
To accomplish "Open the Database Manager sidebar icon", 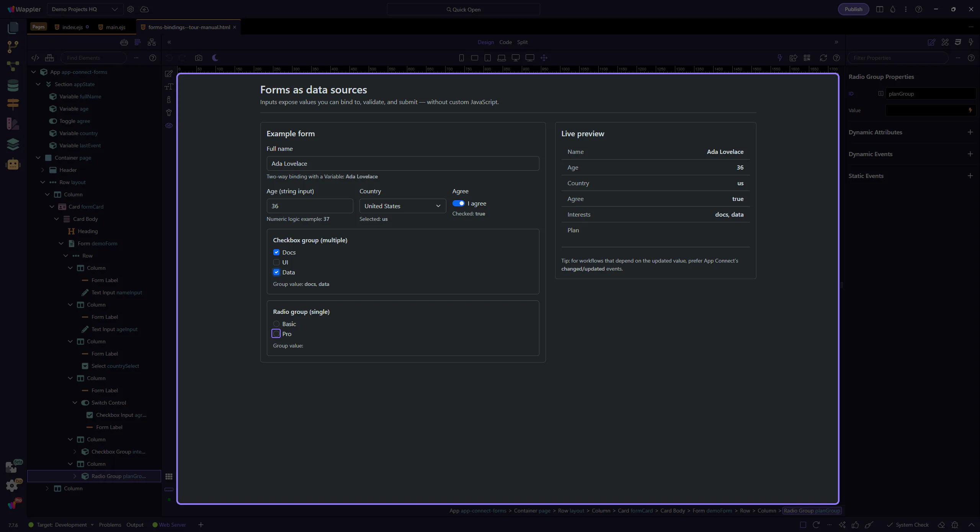I will point(13,85).
